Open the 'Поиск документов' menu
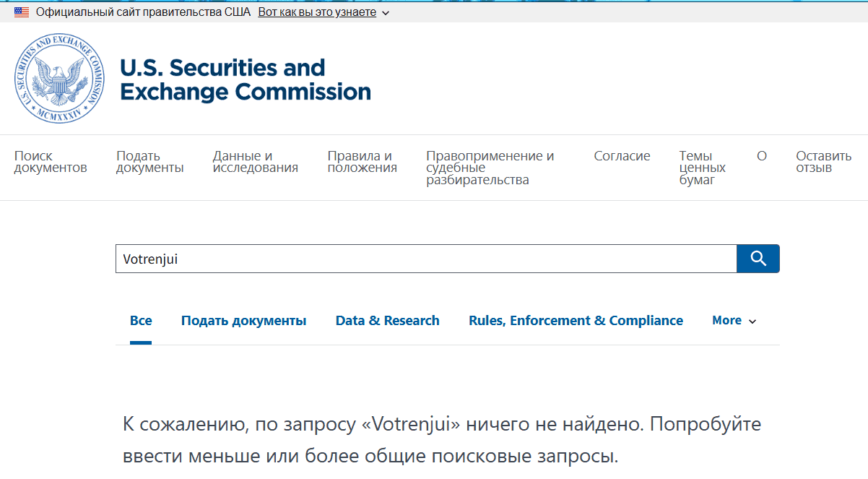The image size is (868, 479). coord(51,162)
